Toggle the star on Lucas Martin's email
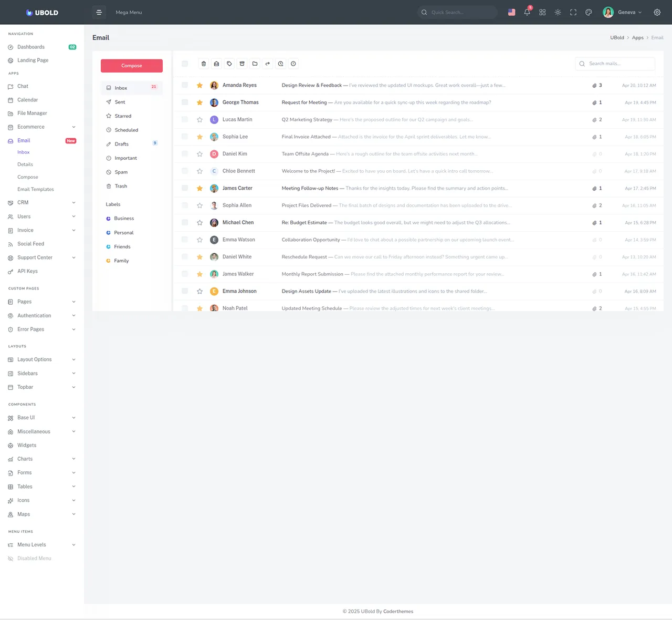 point(199,120)
